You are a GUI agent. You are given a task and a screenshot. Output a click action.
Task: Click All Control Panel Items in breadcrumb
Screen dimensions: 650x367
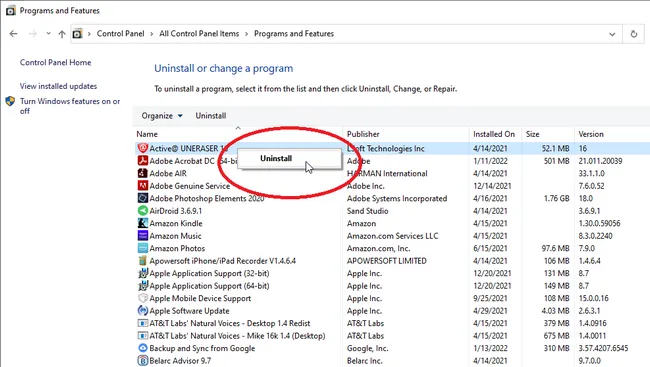(199, 34)
